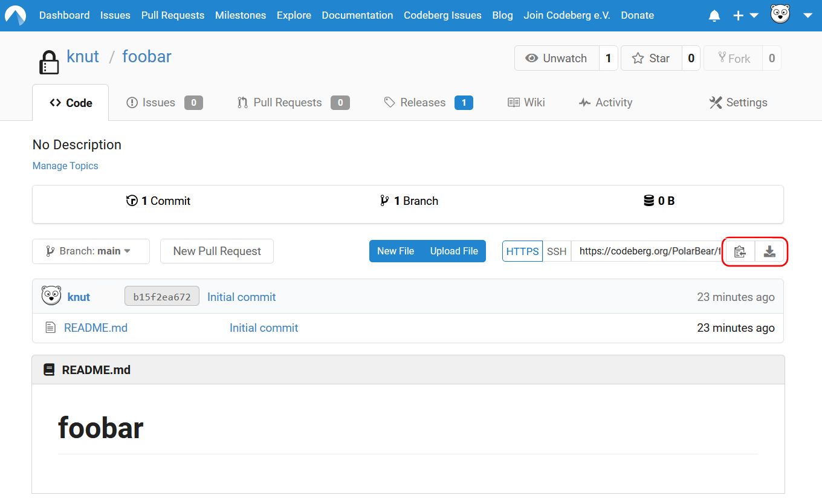Open the Settings tab

[738, 103]
